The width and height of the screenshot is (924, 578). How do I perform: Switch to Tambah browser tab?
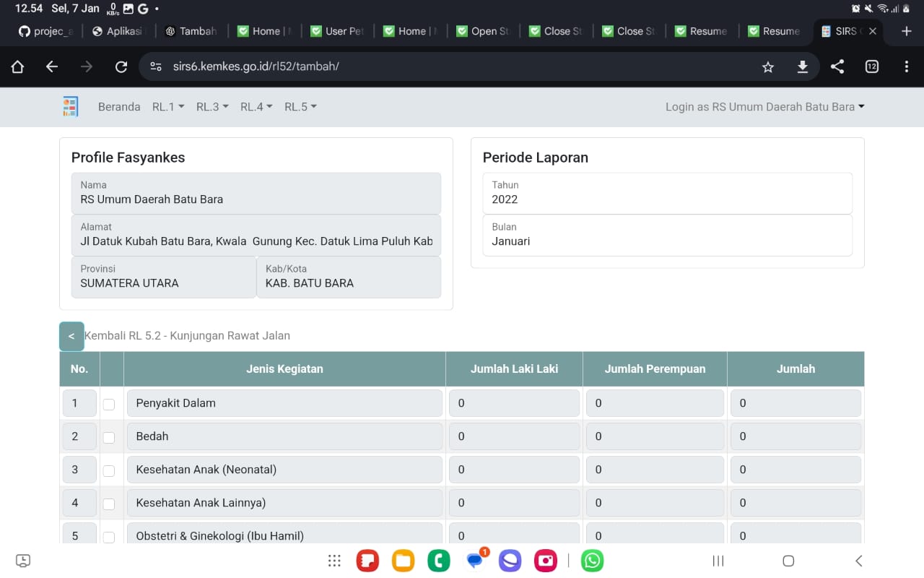pyautogui.click(x=190, y=31)
